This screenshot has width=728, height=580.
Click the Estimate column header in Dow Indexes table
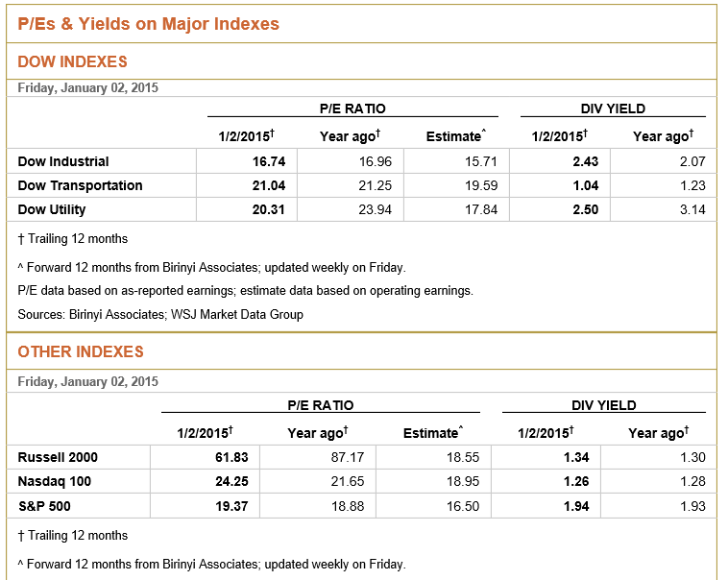(456, 136)
